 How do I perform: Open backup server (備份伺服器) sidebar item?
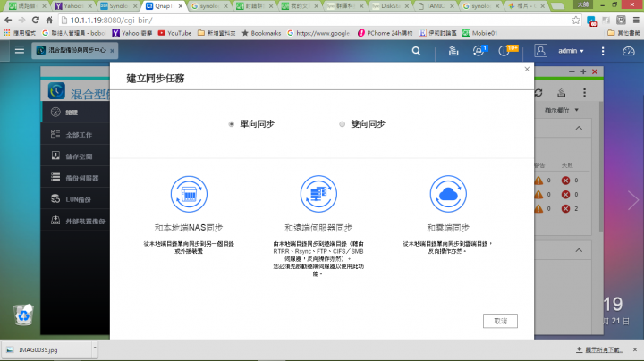(75, 178)
